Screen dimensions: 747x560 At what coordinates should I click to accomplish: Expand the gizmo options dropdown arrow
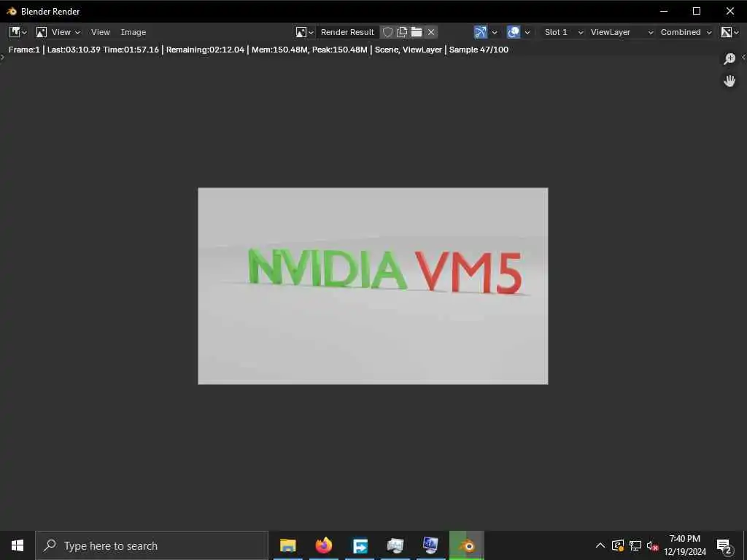tap(495, 32)
